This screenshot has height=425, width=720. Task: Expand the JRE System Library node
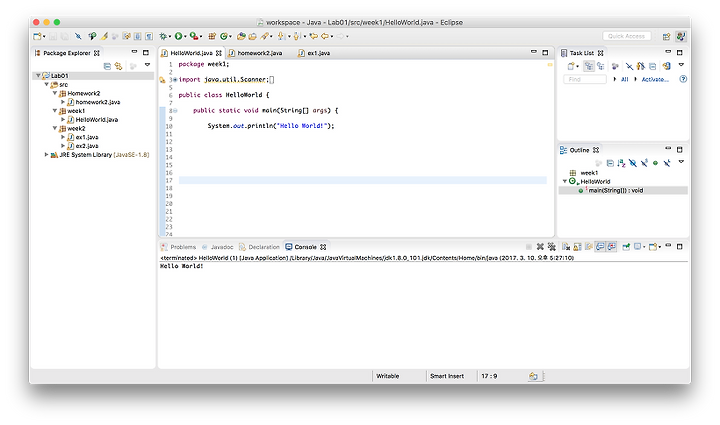[46, 155]
